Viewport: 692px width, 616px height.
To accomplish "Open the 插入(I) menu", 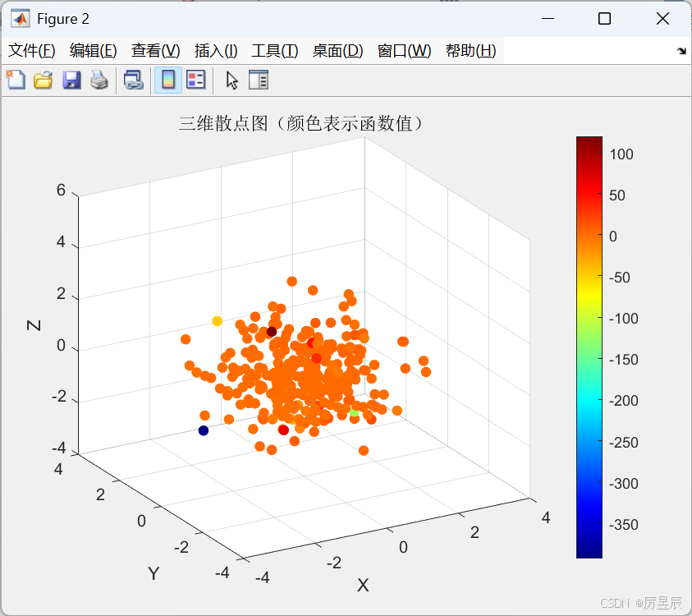I will [x=216, y=50].
